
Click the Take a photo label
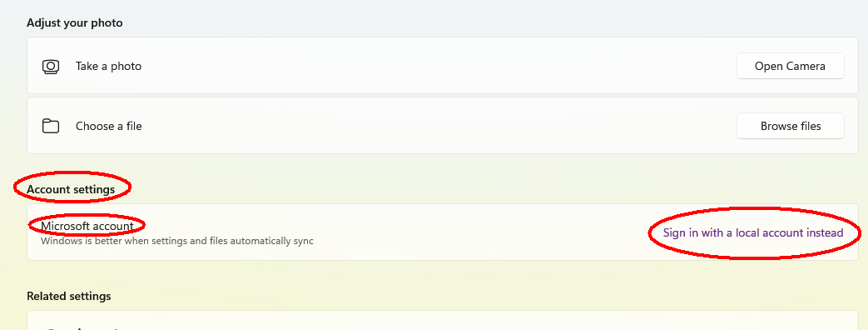(108, 67)
